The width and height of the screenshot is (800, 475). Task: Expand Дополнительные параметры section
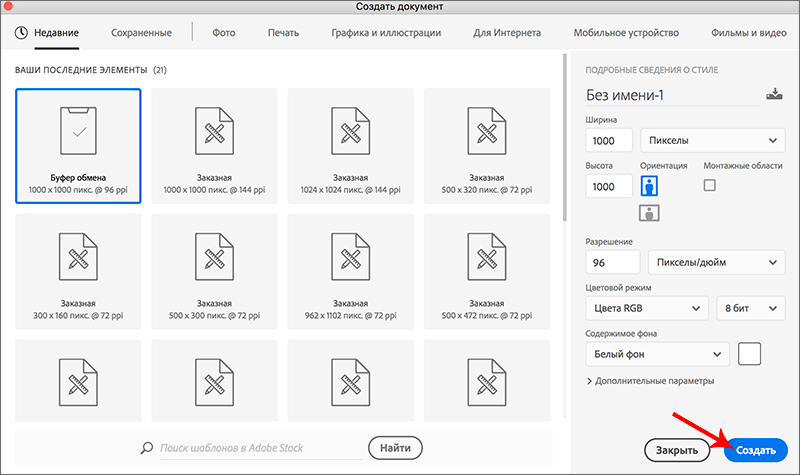pos(650,381)
